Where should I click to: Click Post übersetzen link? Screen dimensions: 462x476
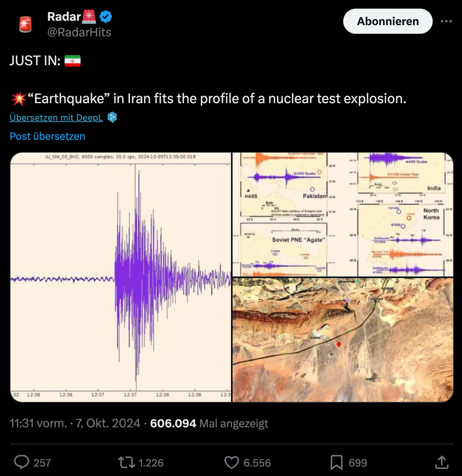(48, 136)
